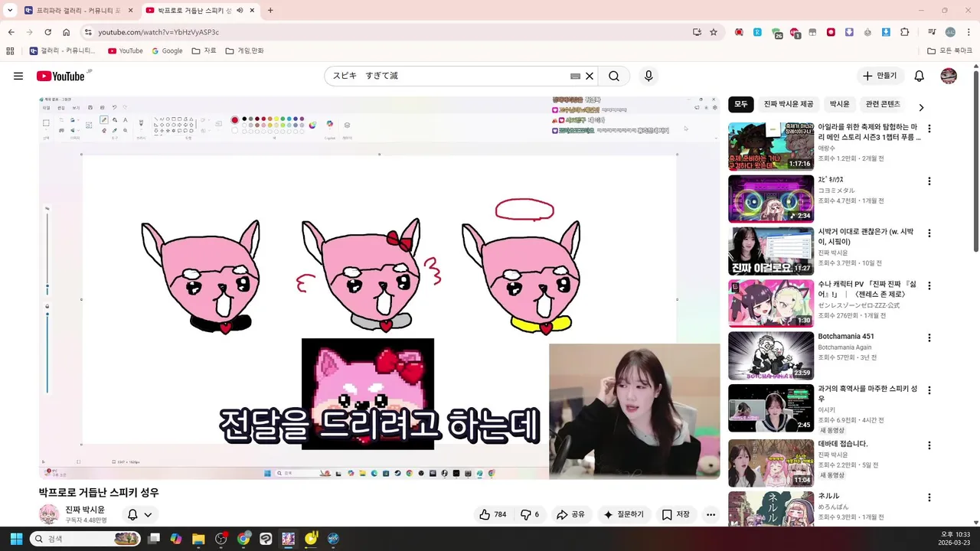Viewport: 980px width, 551px height.
Task: Mute the playing tab's speaker icon
Action: coord(240,11)
